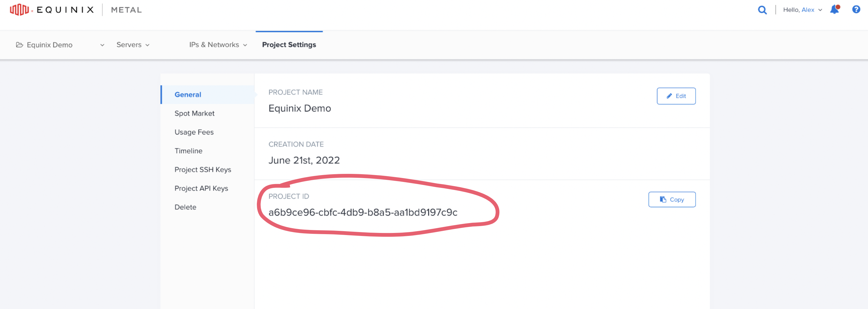Click the clipboard icon in the Copy button
Image resolution: width=868 pixels, height=309 pixels.
point(663,200)
